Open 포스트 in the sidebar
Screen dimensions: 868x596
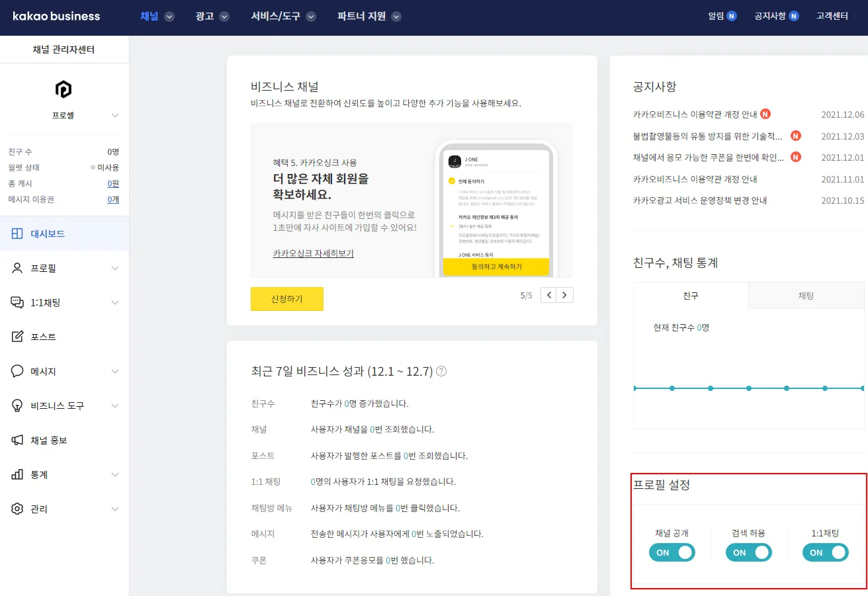[x=64, y=337]
